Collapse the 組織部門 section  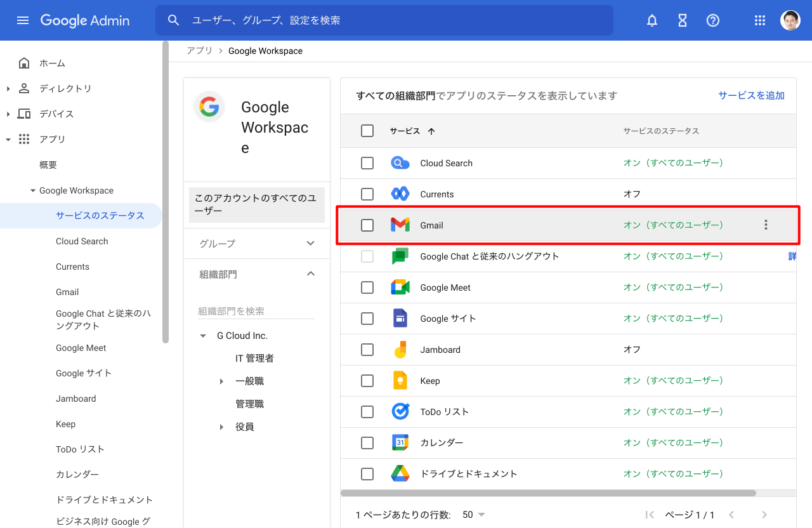coord(311,274)
